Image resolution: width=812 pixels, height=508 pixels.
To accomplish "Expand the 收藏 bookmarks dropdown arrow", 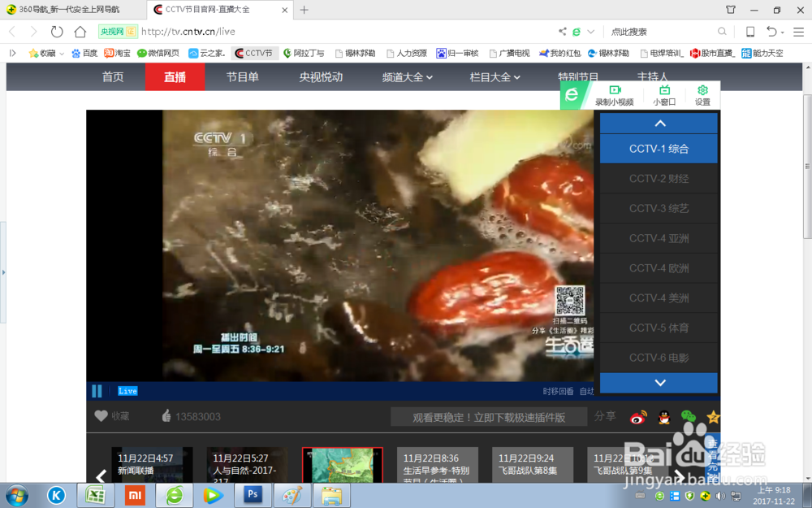I will point(62,54).
